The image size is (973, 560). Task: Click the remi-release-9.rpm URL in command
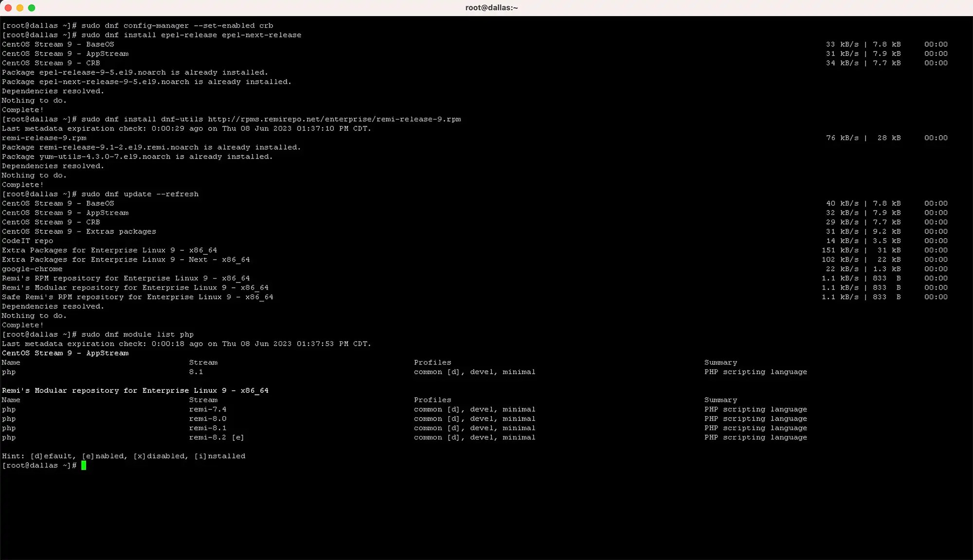pos(334,119)
